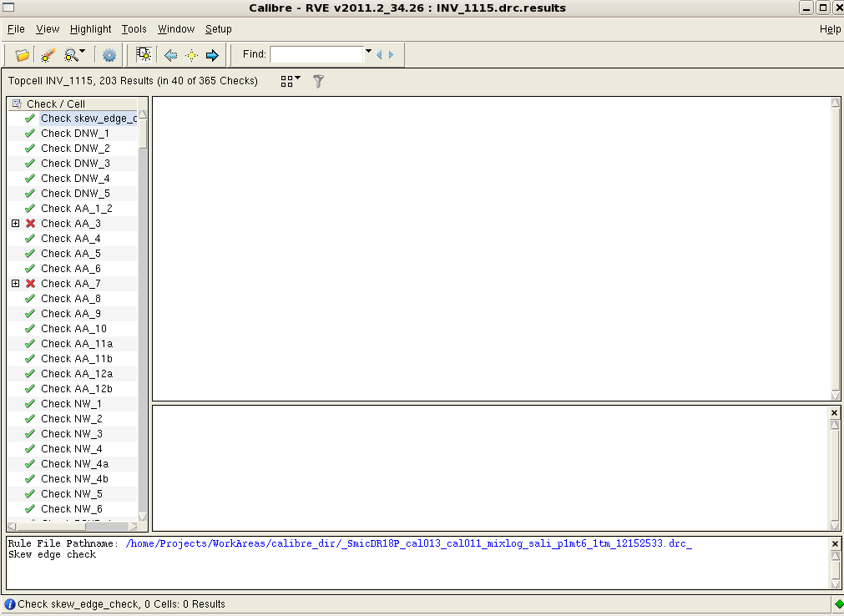Click the clear highlights eraser icon
The width and height of the screenshot is (844, 616).
pyautogui.click(x=48, y=55)
